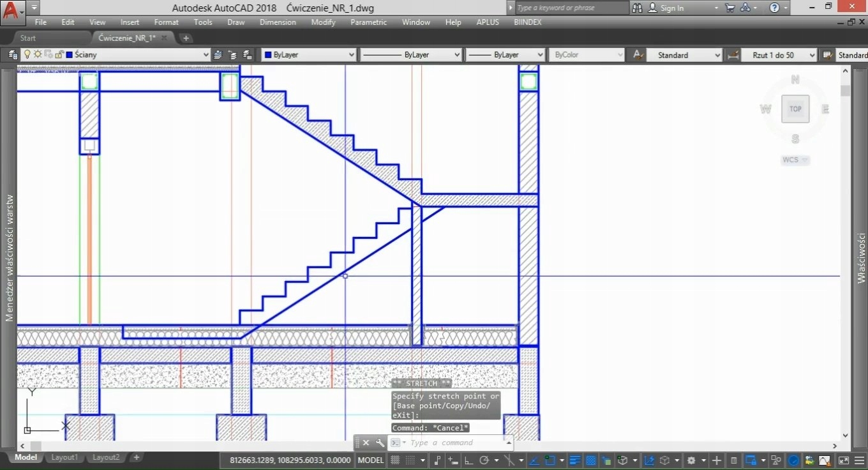Viewport: 868px width, 470px height.
Task: Click the ViewCube TOP face
Action: point(795,109)
